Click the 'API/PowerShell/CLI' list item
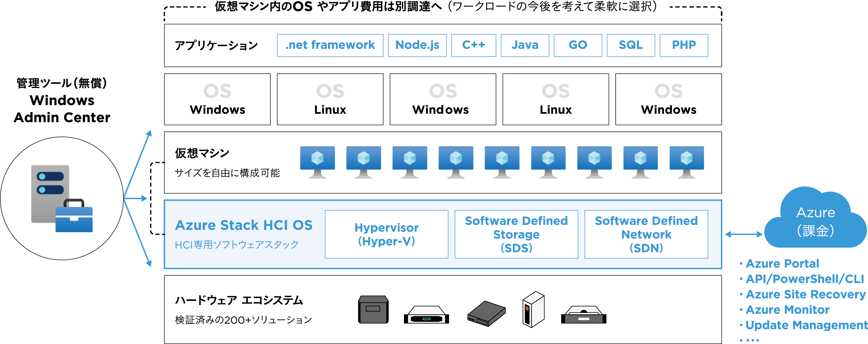The height and width of the screenshot is (344, 868). [x=805, y=279]
